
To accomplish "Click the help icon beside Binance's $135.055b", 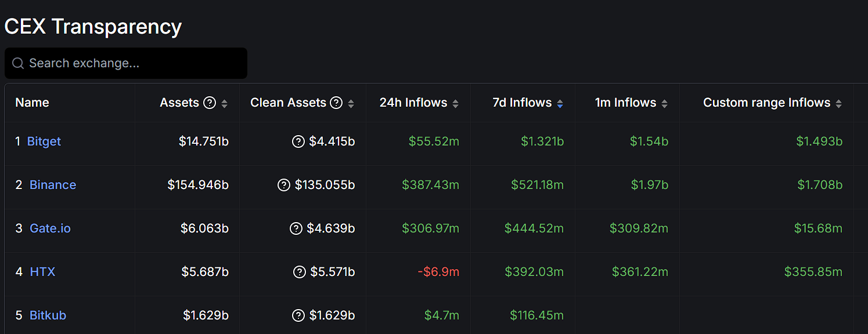I will click(284, 185).
